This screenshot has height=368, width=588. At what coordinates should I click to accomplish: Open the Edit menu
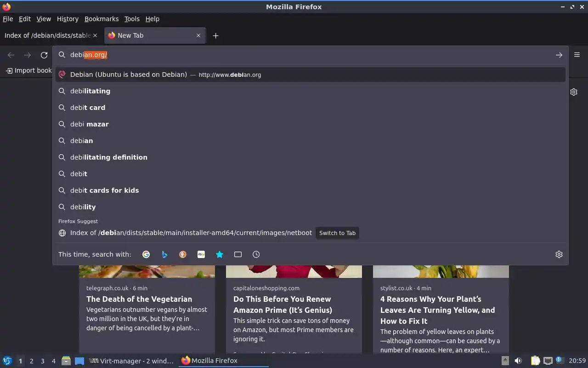coord(25,19)
